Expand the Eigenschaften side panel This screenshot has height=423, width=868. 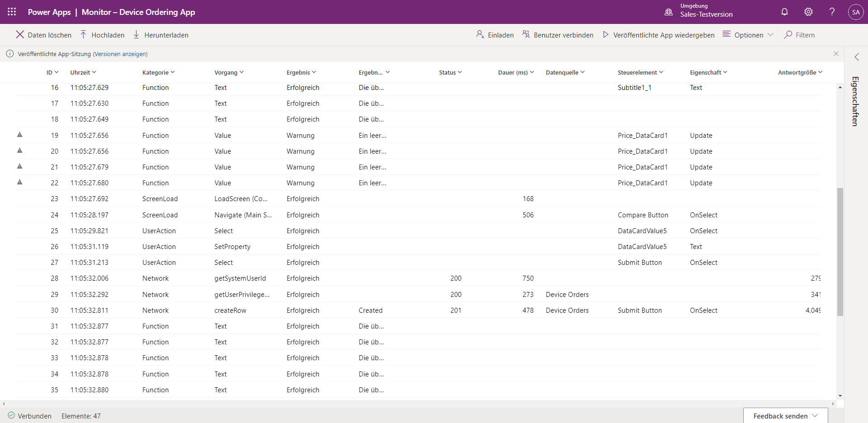click(856, 57)
